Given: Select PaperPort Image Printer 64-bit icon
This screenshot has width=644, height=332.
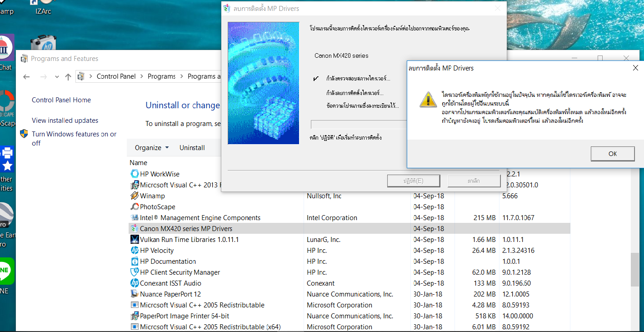Looking at the screenshot, I should pos(135,316).
